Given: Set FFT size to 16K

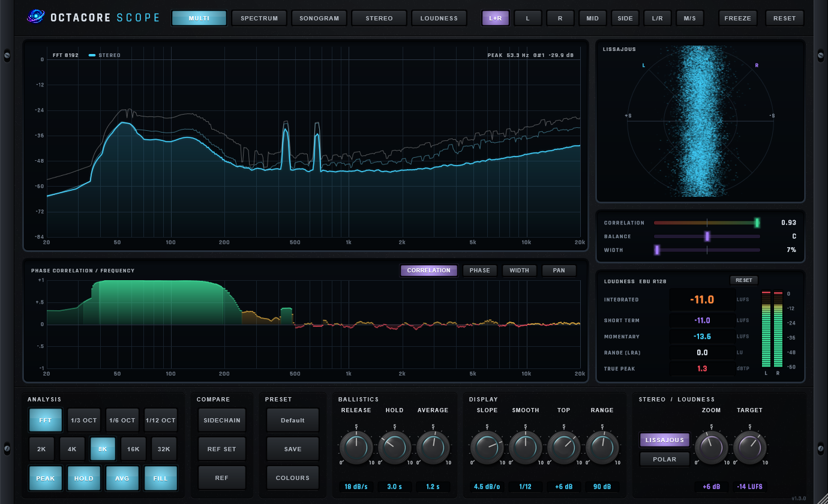Looking at the screenshot, I should [133, 449].
